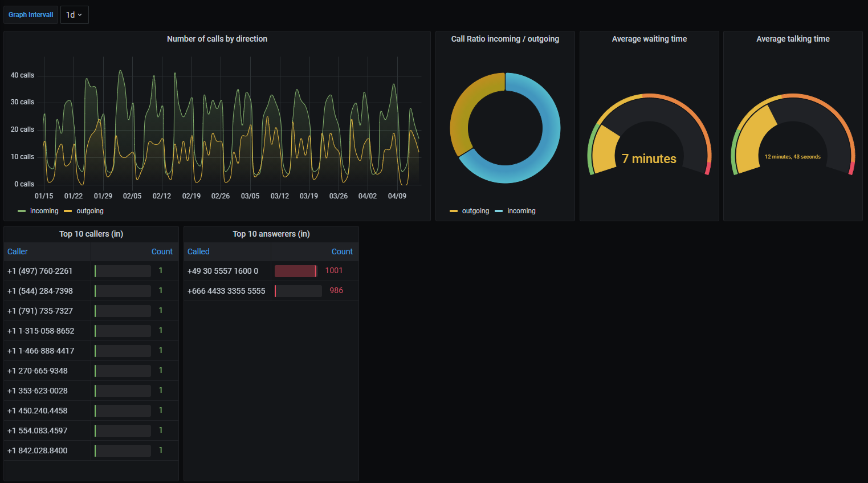Open the Graph Intervall 1d dropdown
The width and height of the screenshot is (868, 483).
(75, 15)
